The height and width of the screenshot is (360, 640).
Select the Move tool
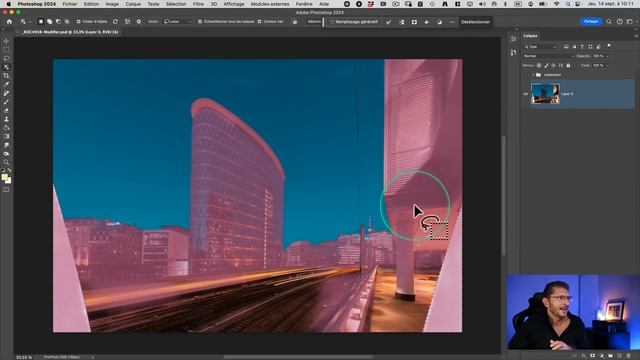click(6, 41)
